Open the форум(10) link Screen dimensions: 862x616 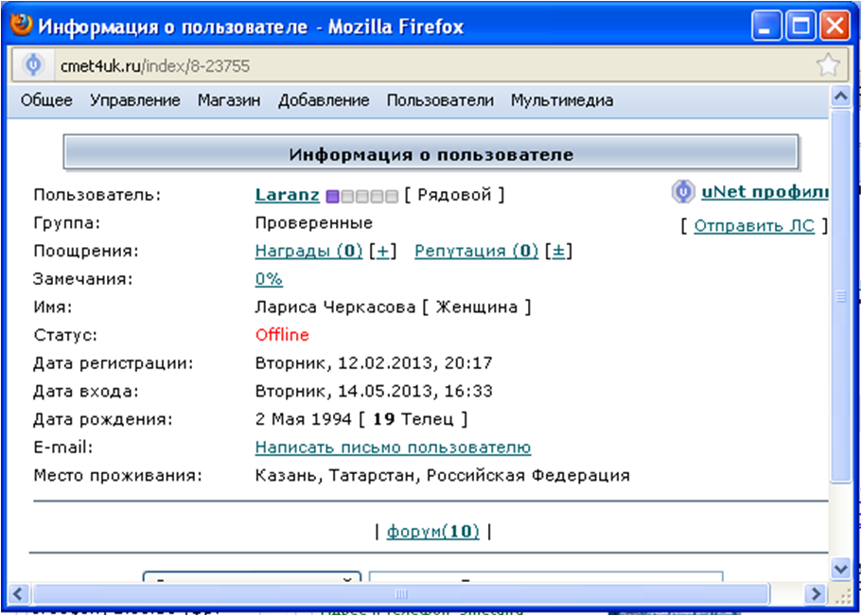tap(432, 532)
